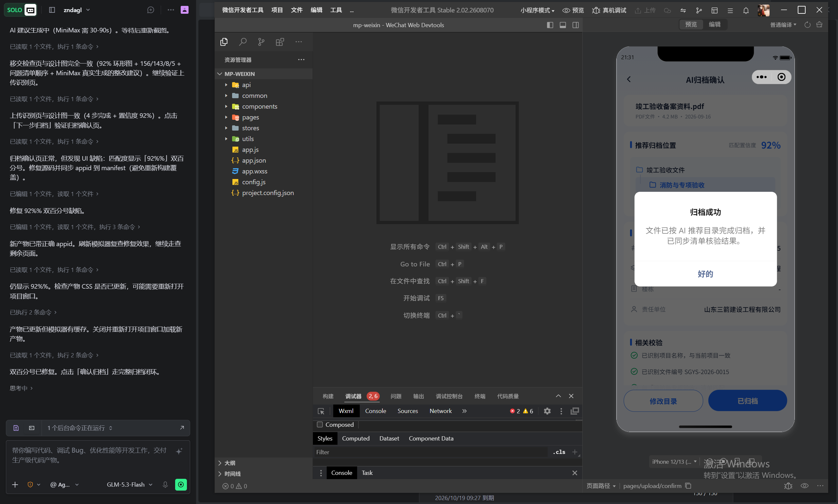The height and width of the screenshot is (504, 838).
Task: Click the 预览 eye toolbar button
Action: 574,10
